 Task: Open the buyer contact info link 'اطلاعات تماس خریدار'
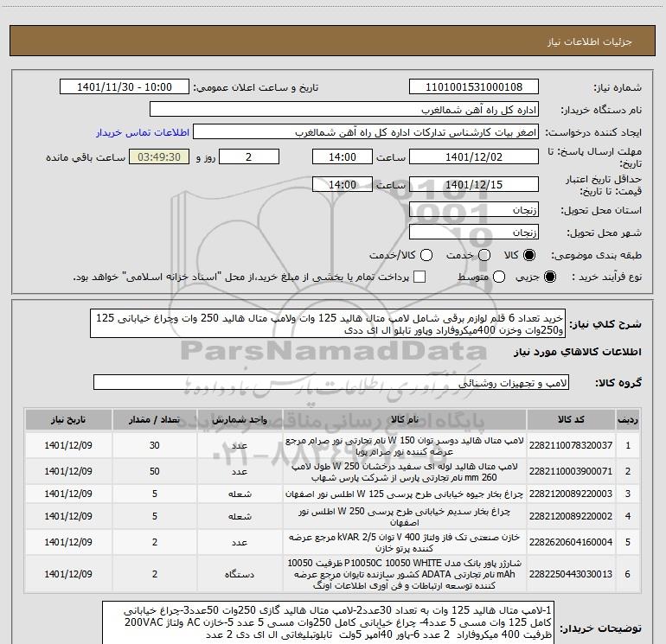pos(143,132)
